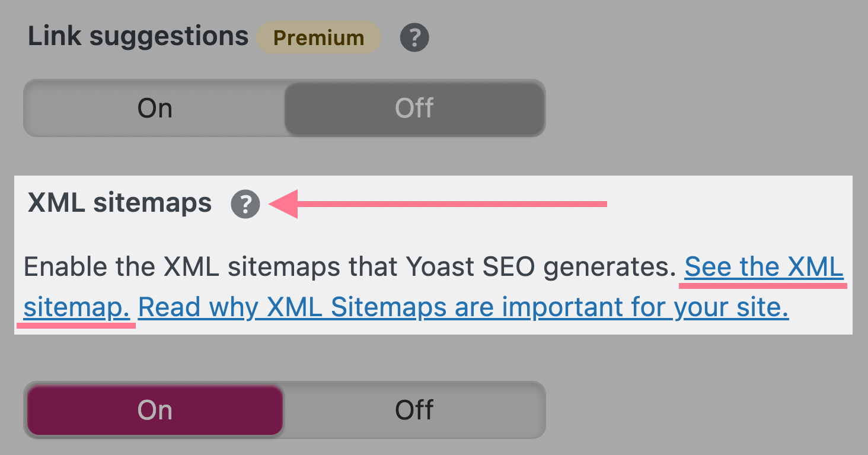The height and width of the screenshot is (455, 868).
Task: Select the help icon in the XML sitemaps section
Action: click(x=245, y=205)
